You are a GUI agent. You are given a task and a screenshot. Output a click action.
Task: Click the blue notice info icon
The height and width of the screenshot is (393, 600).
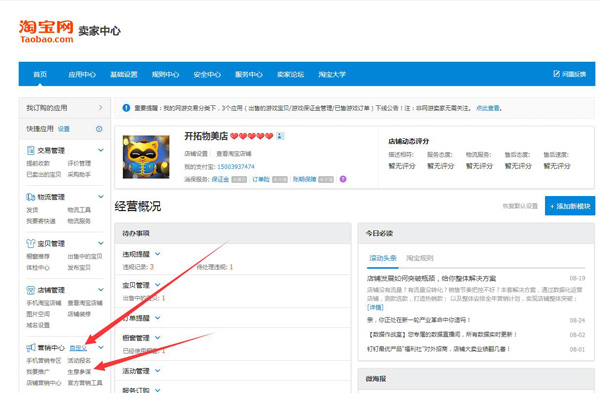(x=126, y=108)
